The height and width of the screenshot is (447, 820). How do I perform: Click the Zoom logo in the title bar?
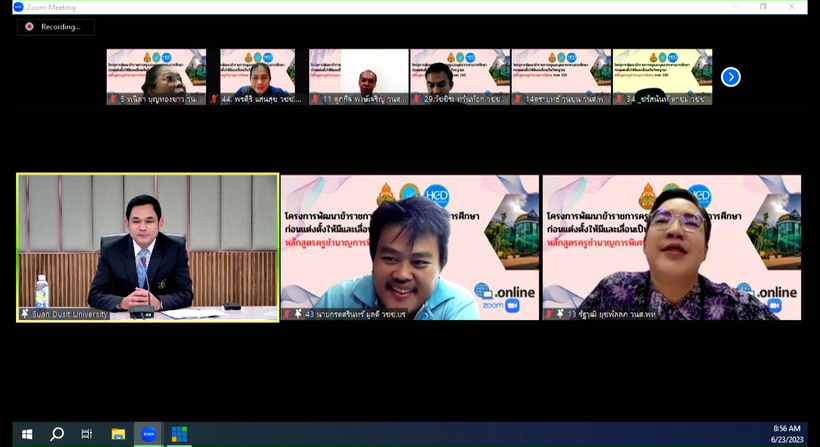pyautogui.click(x=18, y=7)
